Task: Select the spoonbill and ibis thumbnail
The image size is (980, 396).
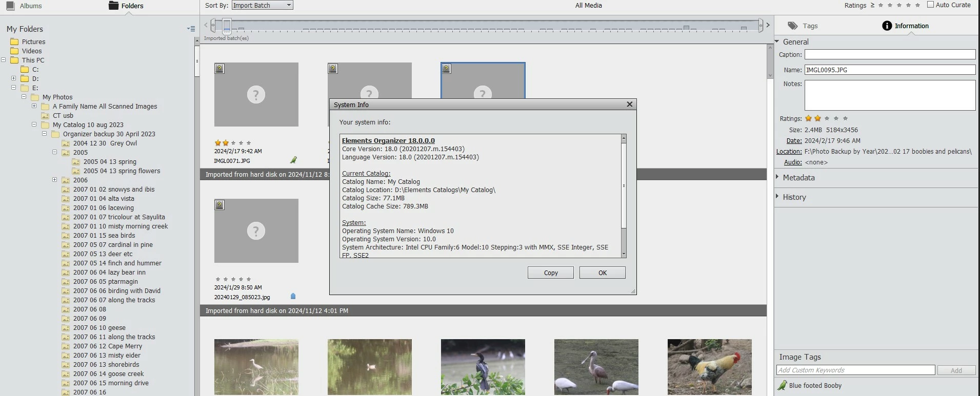Action: 596,367
